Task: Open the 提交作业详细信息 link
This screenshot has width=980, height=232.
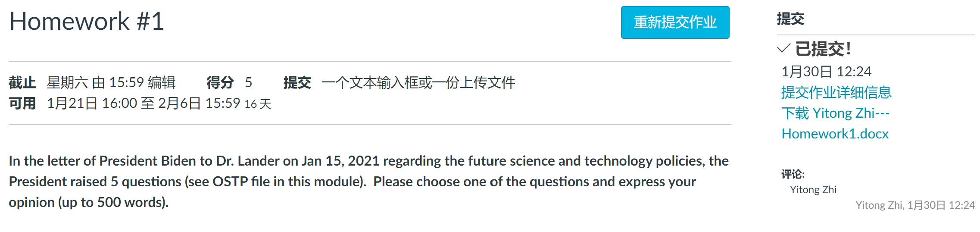Action: pyautogui.click(x=836, y=92)
